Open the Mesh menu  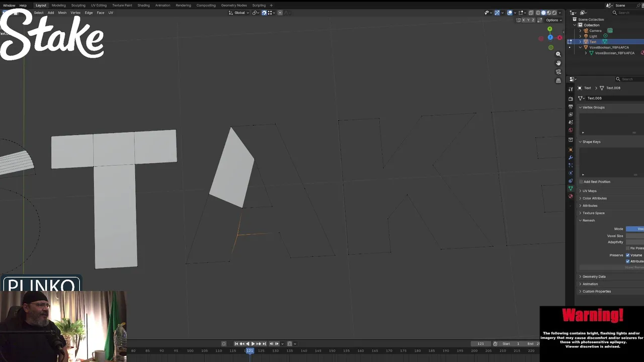tap(62, 13)
